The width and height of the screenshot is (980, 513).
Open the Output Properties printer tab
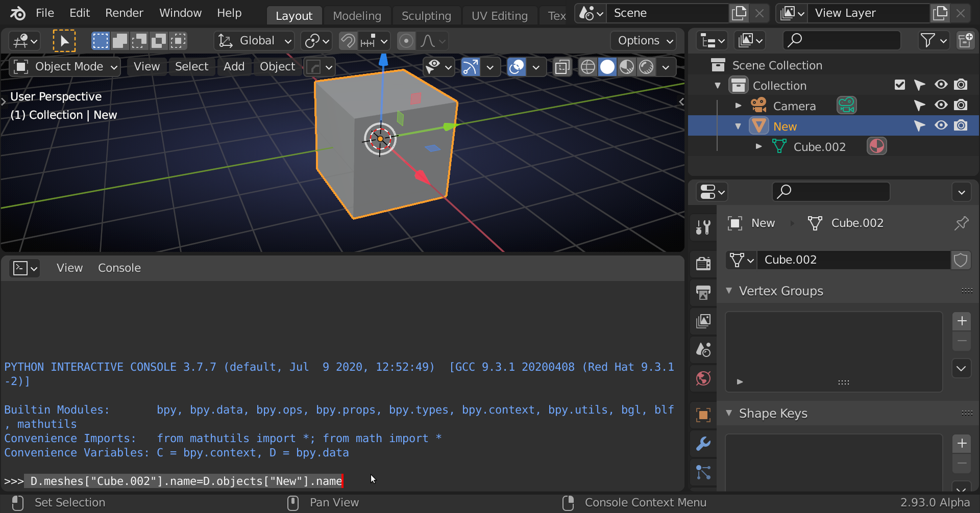[703, 293]
